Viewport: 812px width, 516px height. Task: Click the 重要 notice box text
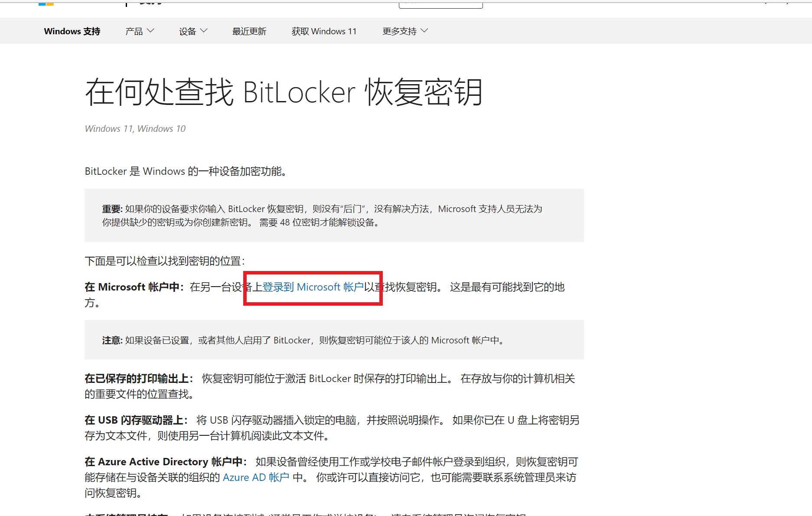pyautogui.click(x=322, y=216)
